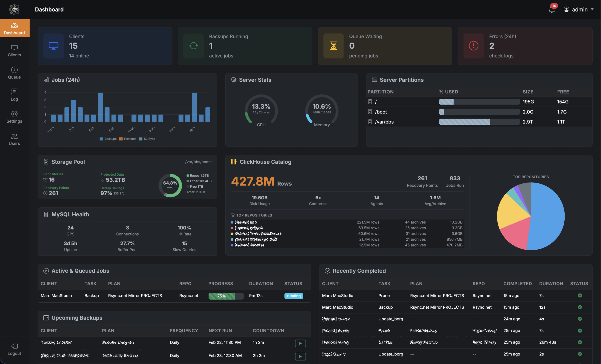Image resolution: width=601 pixels, height=364 pixels.
Task: Click the application logo top left
Action: click(x=14, y=10)
